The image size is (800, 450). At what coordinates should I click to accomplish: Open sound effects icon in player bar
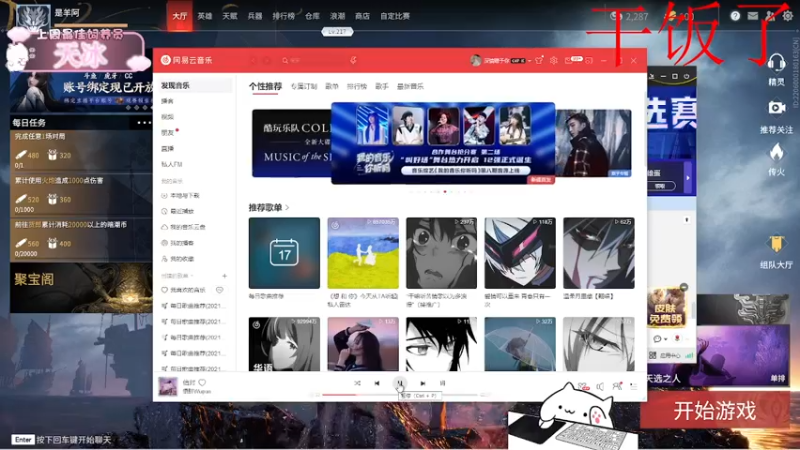(583, 386)
